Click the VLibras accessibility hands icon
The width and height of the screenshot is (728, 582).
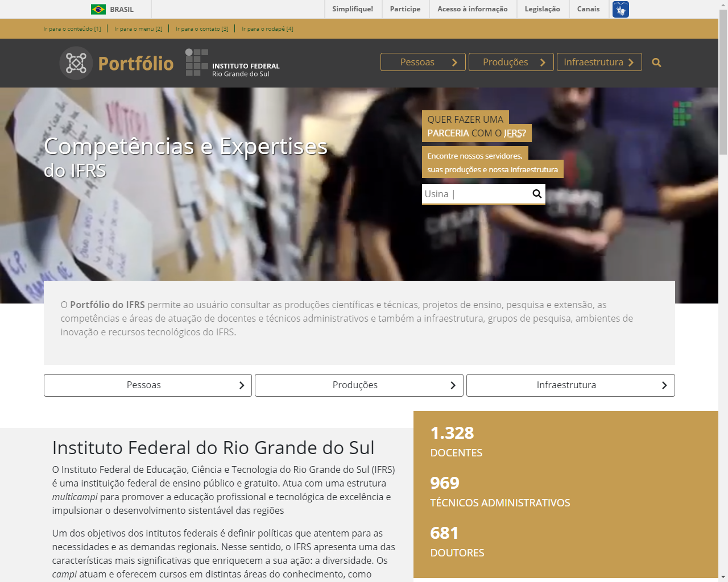click(x=621, y=10)
